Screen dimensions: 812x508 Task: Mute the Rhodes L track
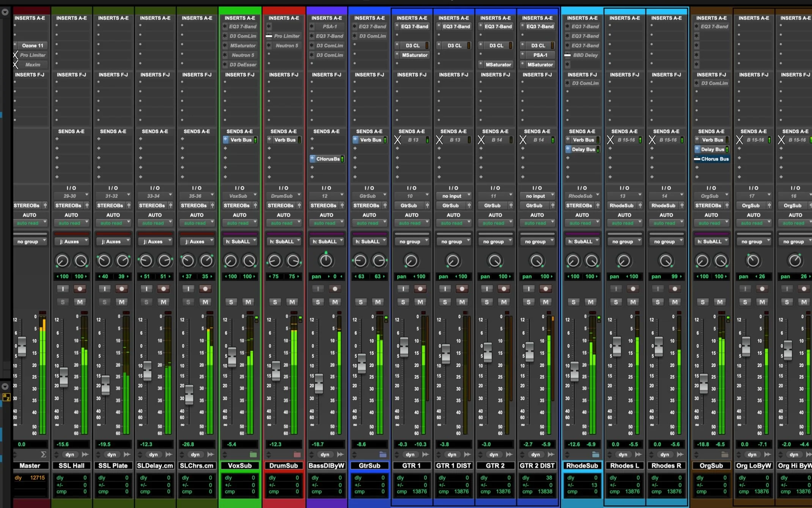[x=633, y=302]
